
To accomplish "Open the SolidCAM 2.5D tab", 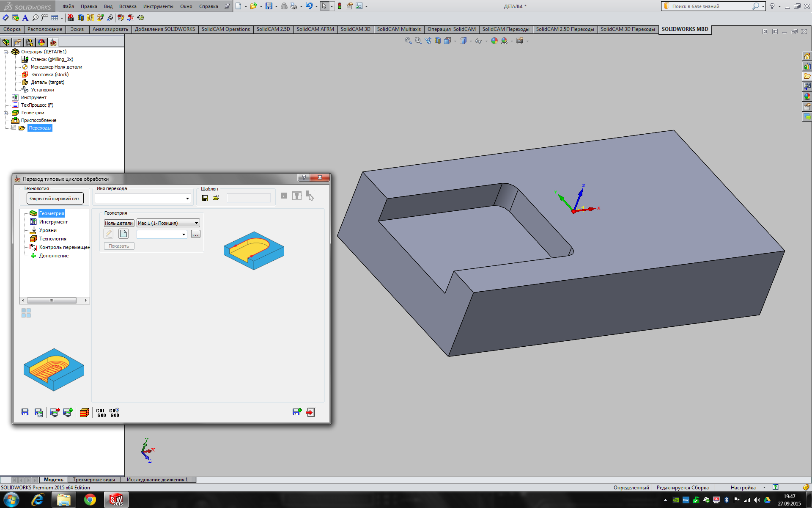I will (273, 29).
